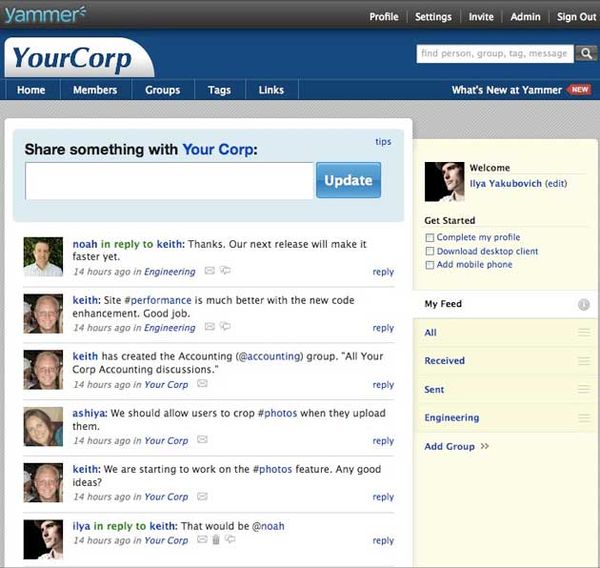Click the find person, group, tag search field
Screen dimensions: 600x568
(495, 54)
